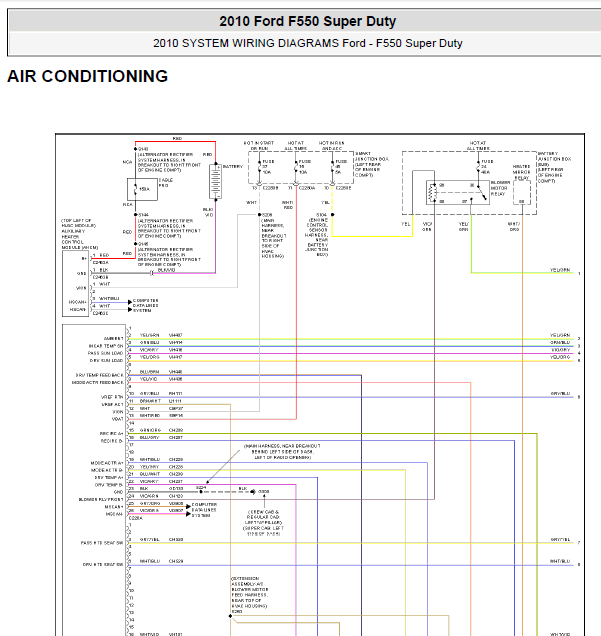Click the 'BLOWER RLY FRONT' pin label

(x=101, y=500)
